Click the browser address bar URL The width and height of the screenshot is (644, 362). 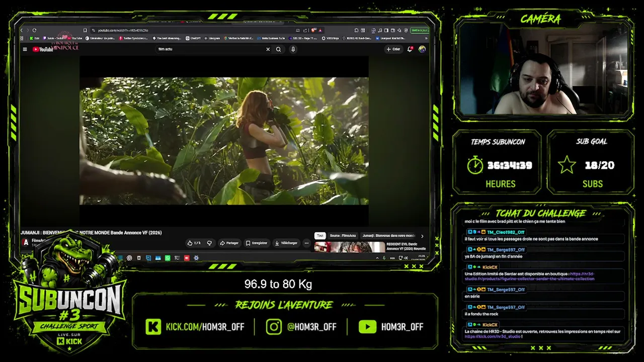click(123, 30)
